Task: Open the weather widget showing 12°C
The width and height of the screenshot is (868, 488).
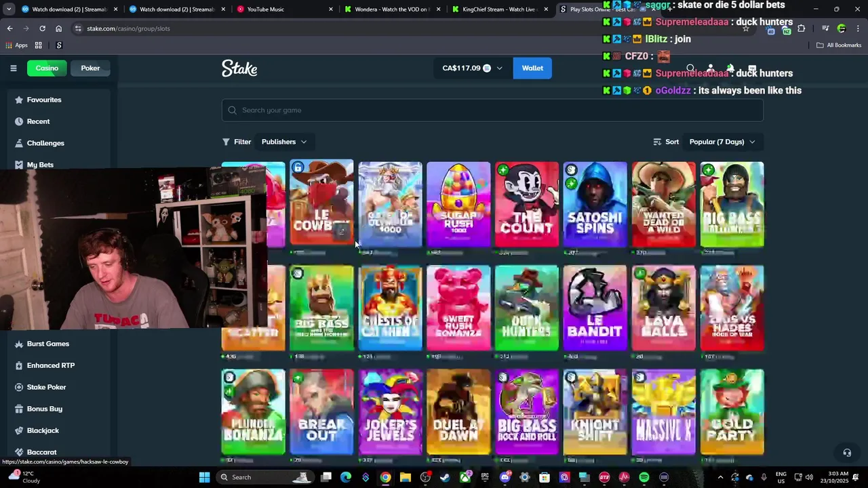Action: 24,477
